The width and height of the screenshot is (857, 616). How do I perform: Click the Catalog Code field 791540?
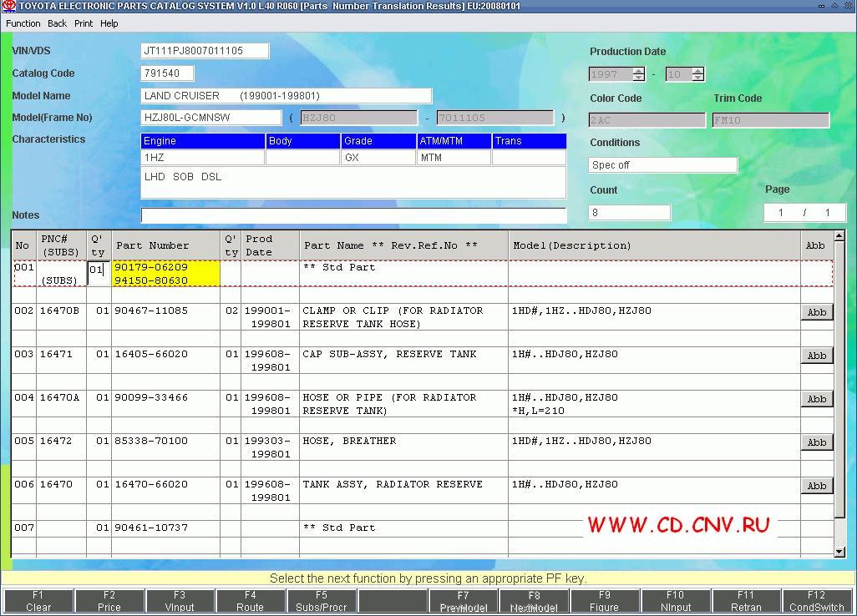[167, 73]
